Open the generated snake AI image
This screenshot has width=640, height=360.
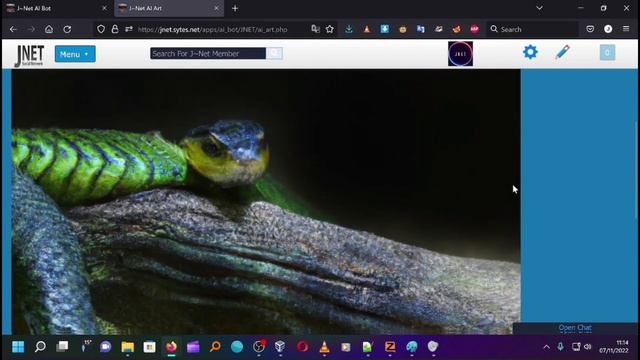pos(266,202)
